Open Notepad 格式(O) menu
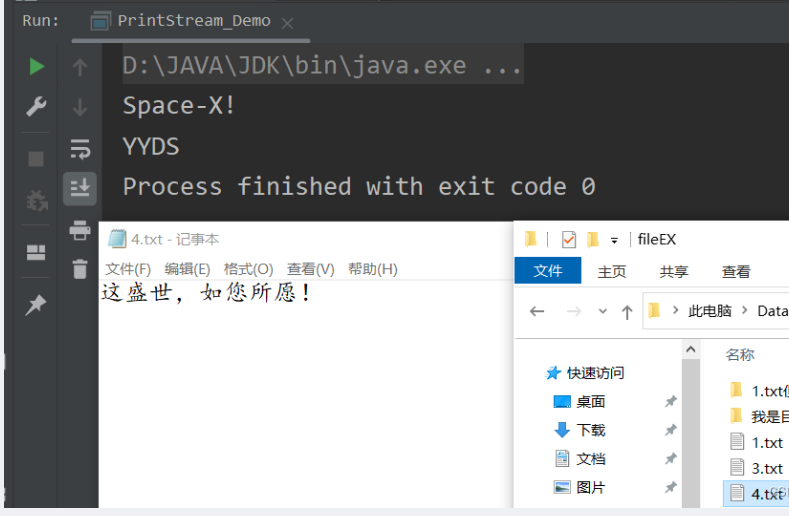Screen dimensions: 789x516 tap(248, 269)
